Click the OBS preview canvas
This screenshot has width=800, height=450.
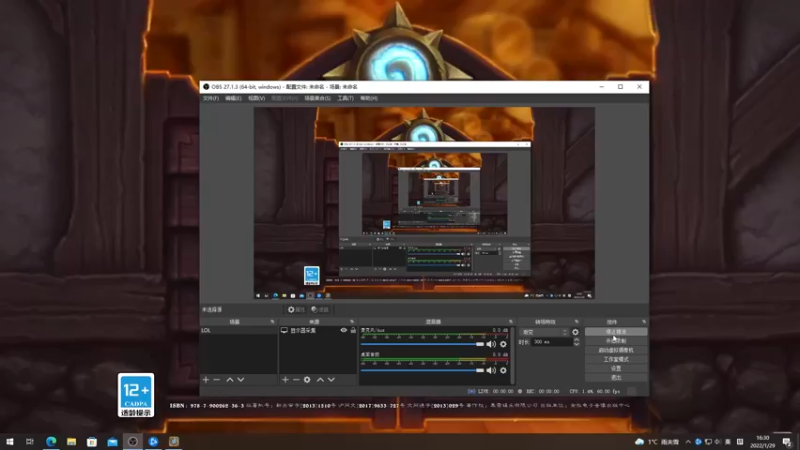(x=424, y=203)
